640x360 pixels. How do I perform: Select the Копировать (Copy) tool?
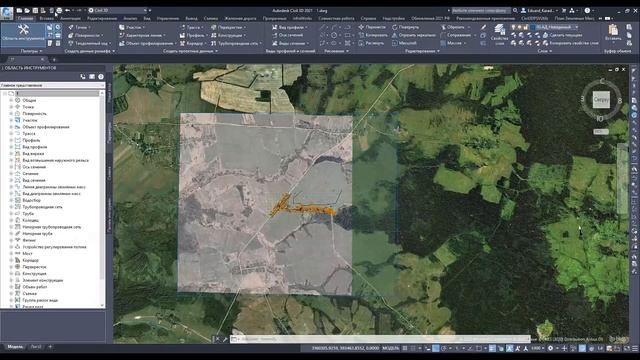(x=373, y=36)
